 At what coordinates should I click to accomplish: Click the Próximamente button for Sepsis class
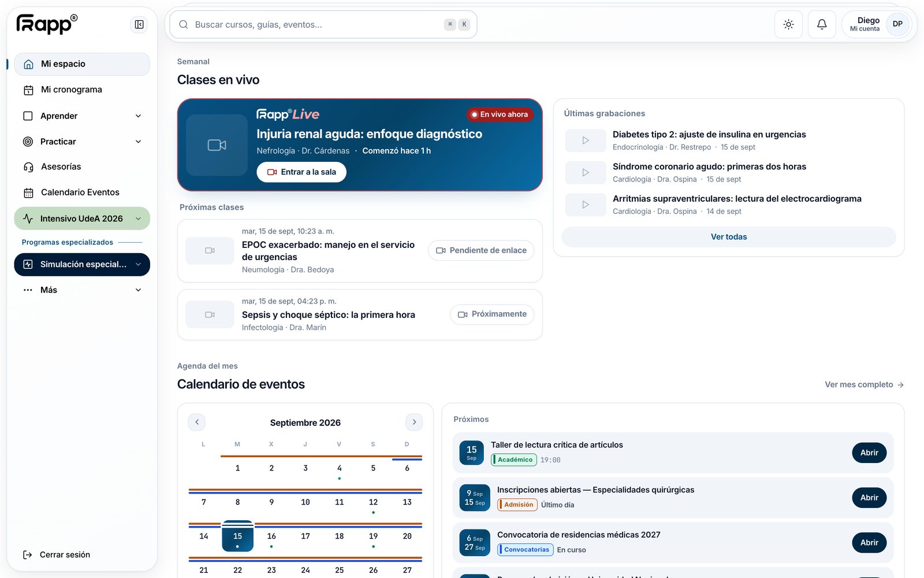[x=492, y=314]
